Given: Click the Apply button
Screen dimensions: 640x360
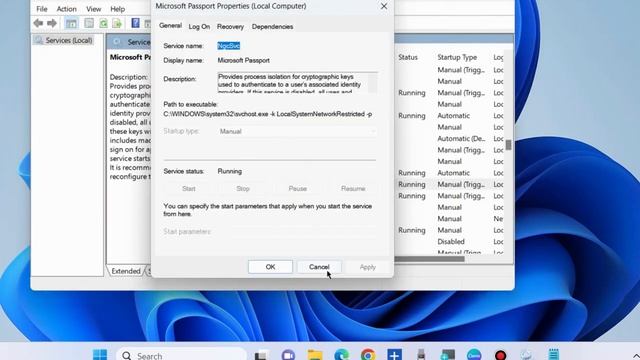Looking at the screenshot, I should point(367,267).
